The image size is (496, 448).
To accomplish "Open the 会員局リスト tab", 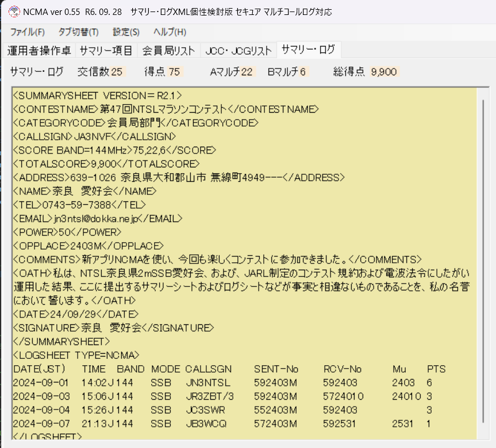I will point(169,51).
